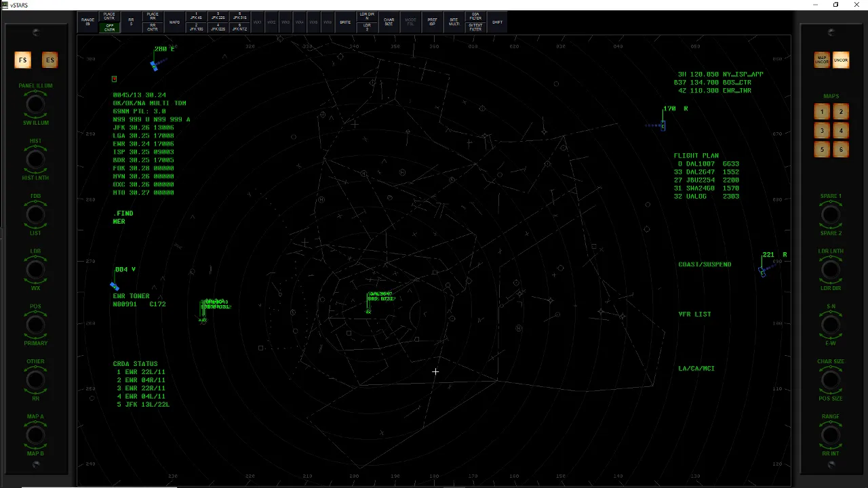Viewport: 868px width, 488px height.
Task: Click the COAST/SUSPEND list header
Action: (x=705, y=264)
